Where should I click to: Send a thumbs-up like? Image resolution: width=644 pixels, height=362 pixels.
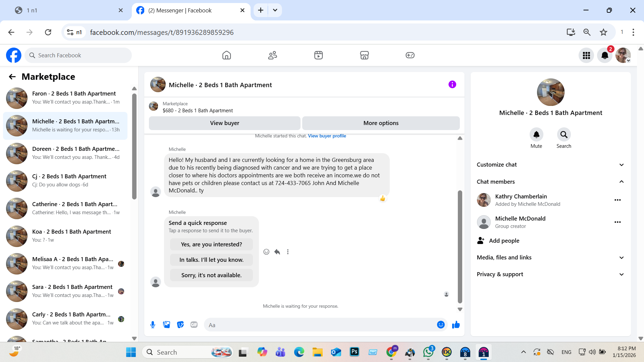click(456, 325)
